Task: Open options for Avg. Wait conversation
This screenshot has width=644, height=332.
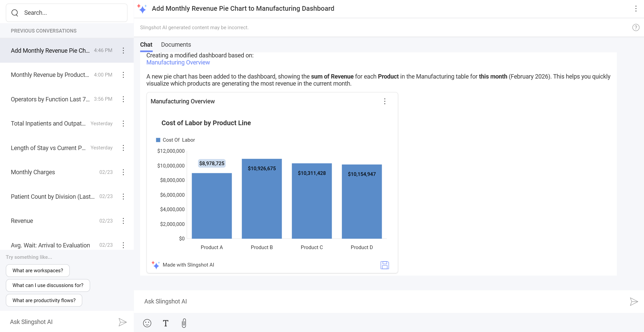Action: click(x=123, y=245)
